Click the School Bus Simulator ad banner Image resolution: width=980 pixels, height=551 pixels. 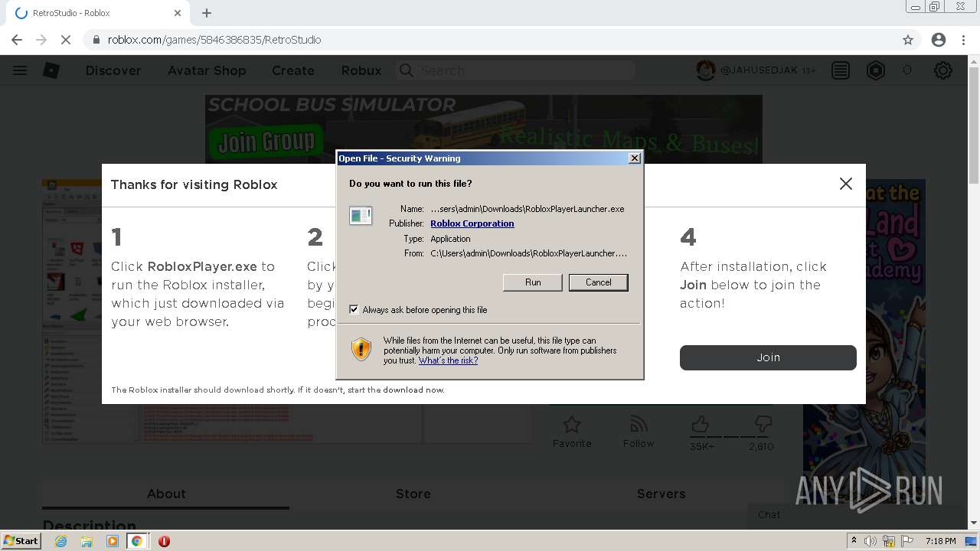pyautogui.click(x=483, y=129)
